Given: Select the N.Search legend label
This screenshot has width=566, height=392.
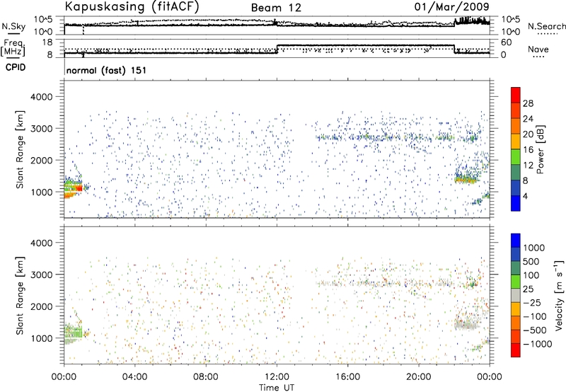Looking at the screenshot, I should coord(546,26).
